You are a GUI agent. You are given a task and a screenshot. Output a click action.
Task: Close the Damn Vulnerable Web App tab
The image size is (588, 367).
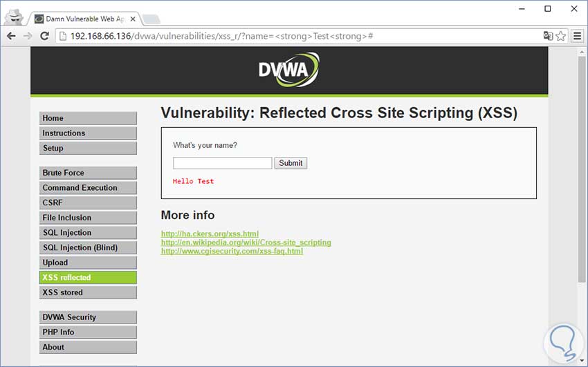pos(133,19)
